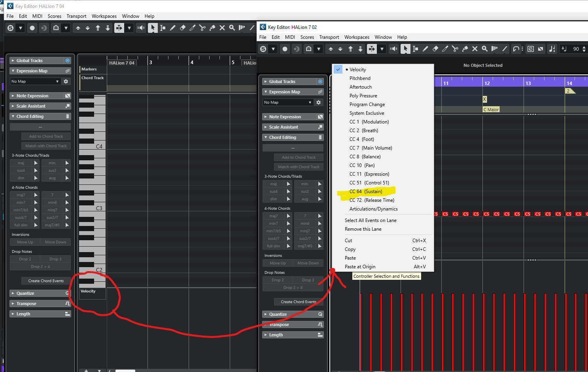Select the Draw pencil tool in HALion 7 02 toolbar
588x372 pixels.
(425, 49)
